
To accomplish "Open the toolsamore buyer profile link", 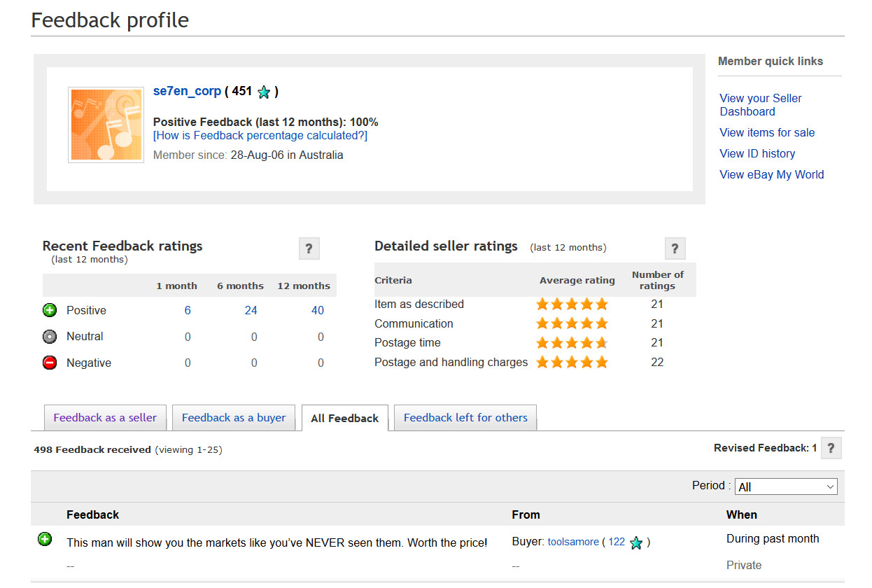I will point(573,542).
